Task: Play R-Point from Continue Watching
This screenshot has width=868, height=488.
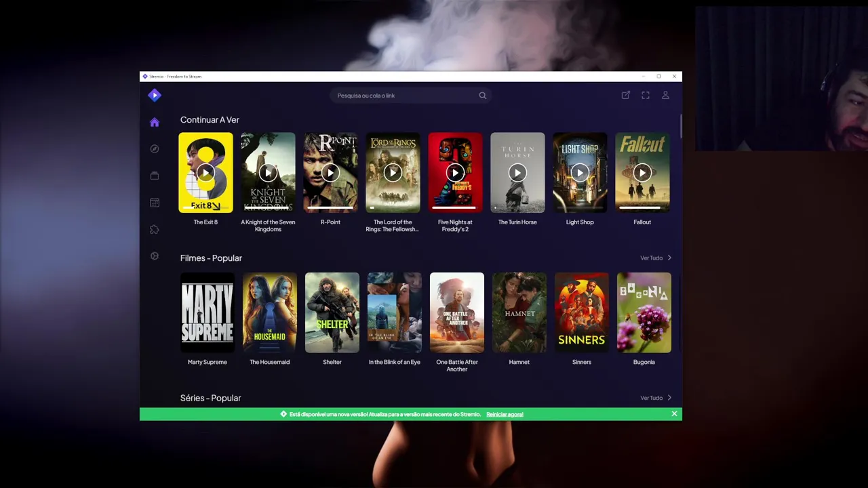Action: click(x=330, y=173)
